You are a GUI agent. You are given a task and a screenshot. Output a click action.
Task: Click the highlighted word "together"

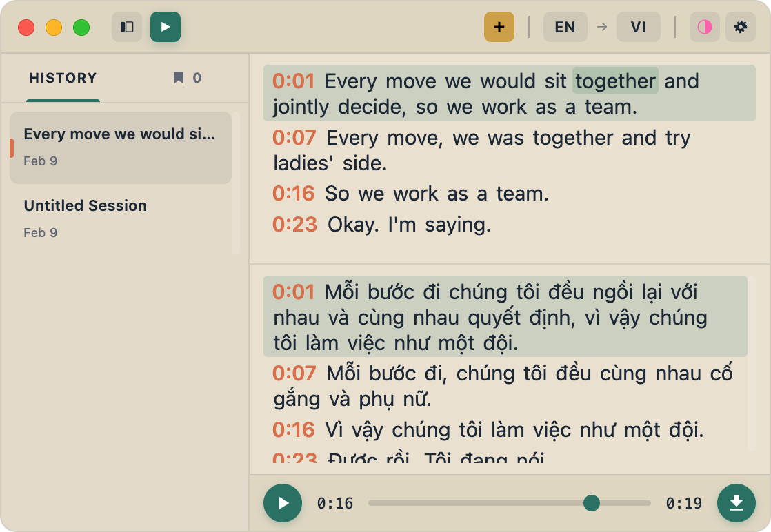point(615,81)
